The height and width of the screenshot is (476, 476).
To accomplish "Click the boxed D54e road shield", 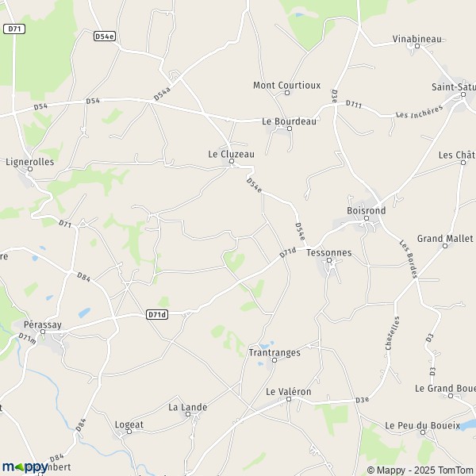I will click(x=105, y=36).
